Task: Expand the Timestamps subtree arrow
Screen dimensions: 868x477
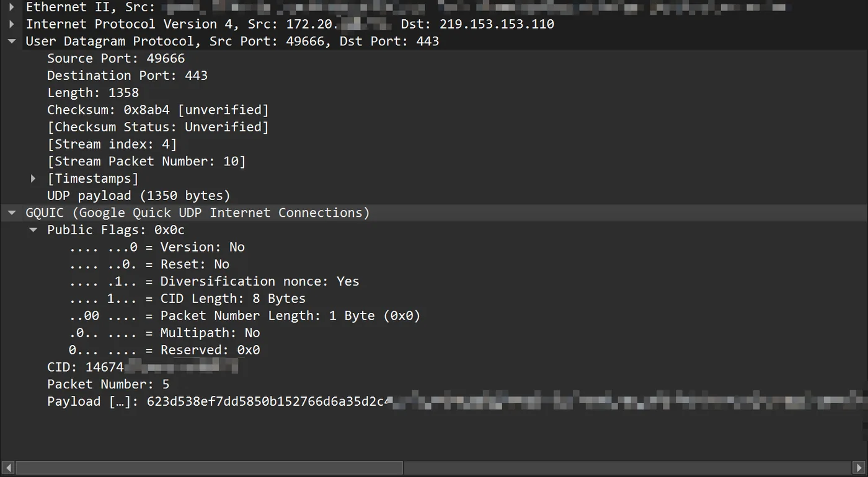Action: click(x=33, y=178)
